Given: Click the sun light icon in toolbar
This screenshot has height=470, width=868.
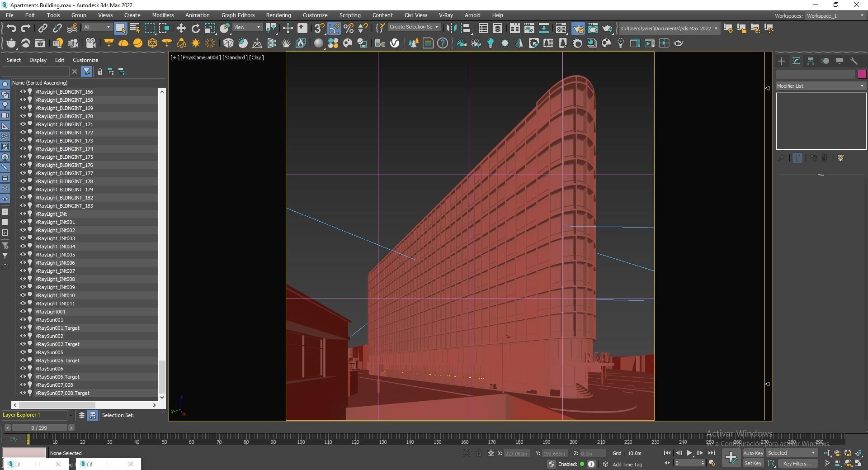Looking at the screenshot, I should pyautogui.click(x=196, y=43).
